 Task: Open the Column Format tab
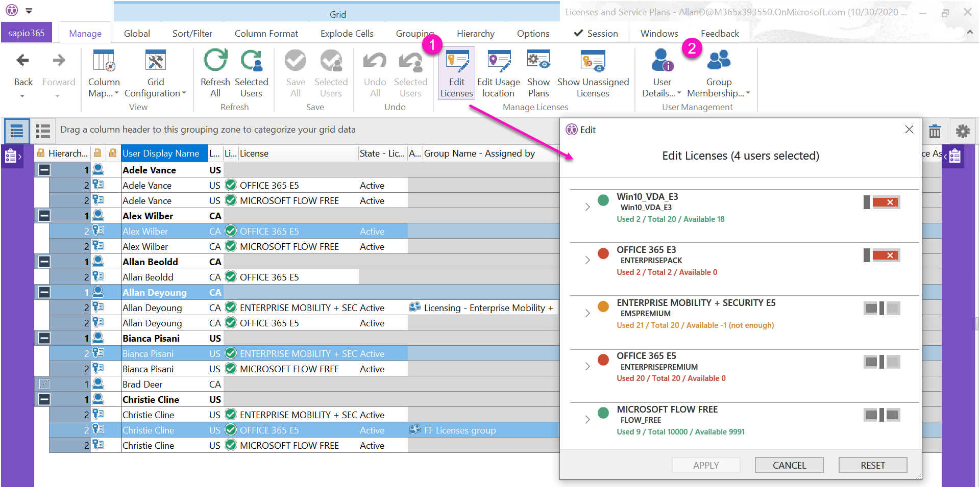pos(266,34)
